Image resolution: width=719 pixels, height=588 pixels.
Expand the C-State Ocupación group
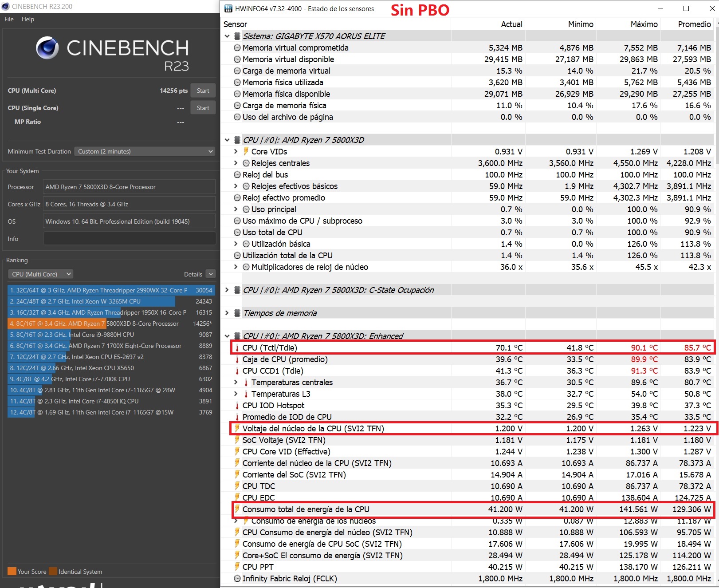(x=227, y=290)
